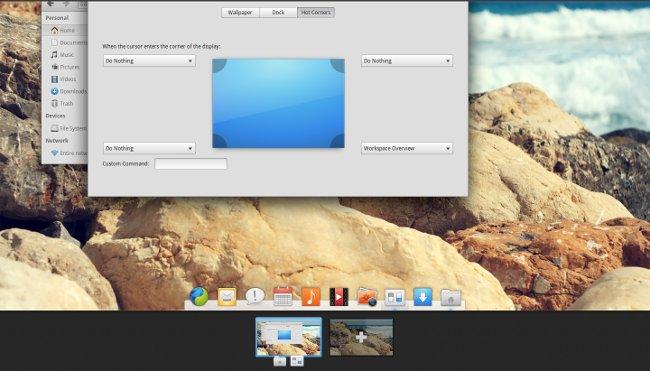650x371 pixels.
Task: Click the 'When the cursor enters' description text
Action: (161, 46)
